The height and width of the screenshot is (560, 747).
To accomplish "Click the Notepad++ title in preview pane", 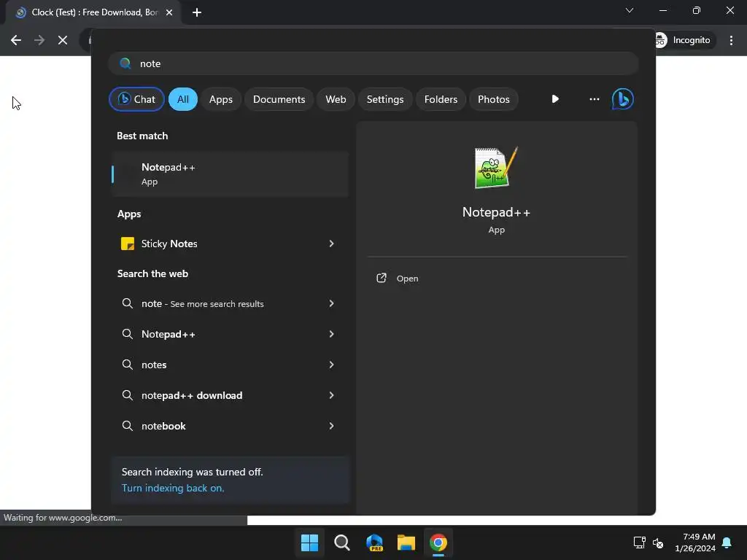I will click(x=496, y=212).
